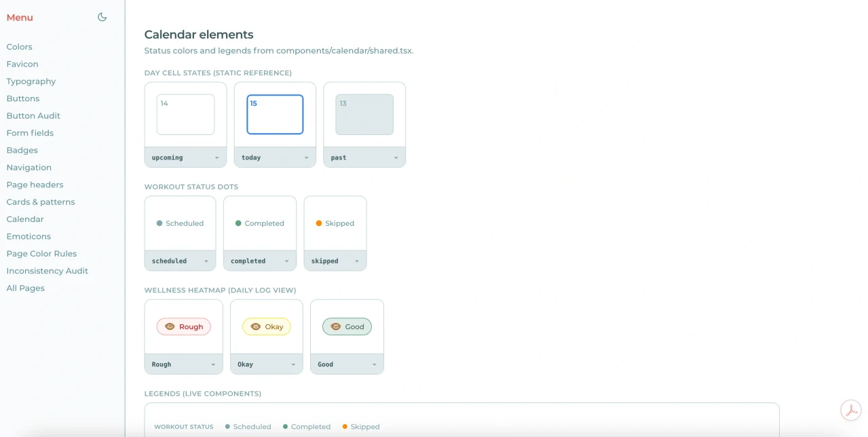
Task: Go to Colors in the sidebar
Action: (20, 47)
